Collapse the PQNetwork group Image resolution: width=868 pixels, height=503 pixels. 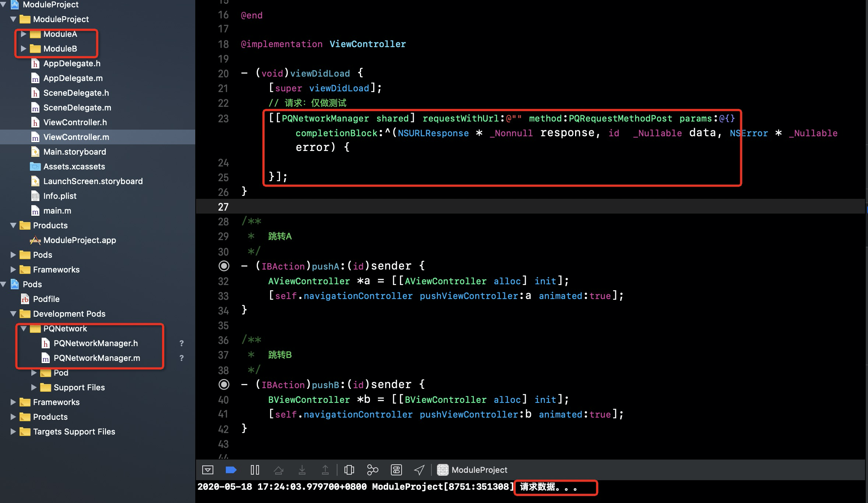24,328
